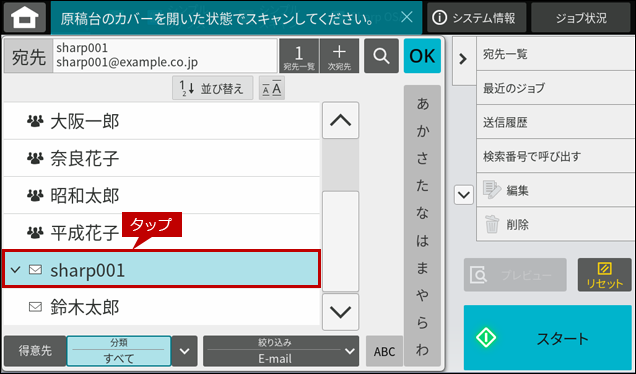Open 送信履歴 send history
This screenshot has height=374, width=636.
coord(556,122)
